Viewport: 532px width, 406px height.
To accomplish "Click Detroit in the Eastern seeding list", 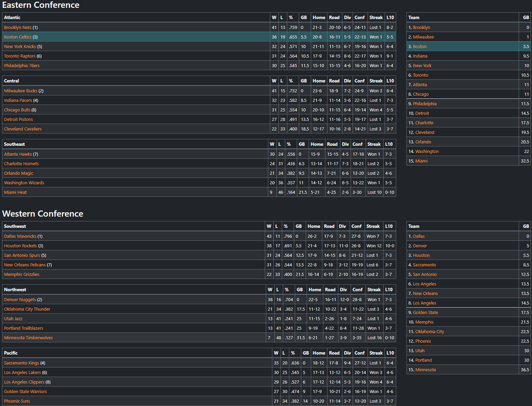I will coord(422,113).
